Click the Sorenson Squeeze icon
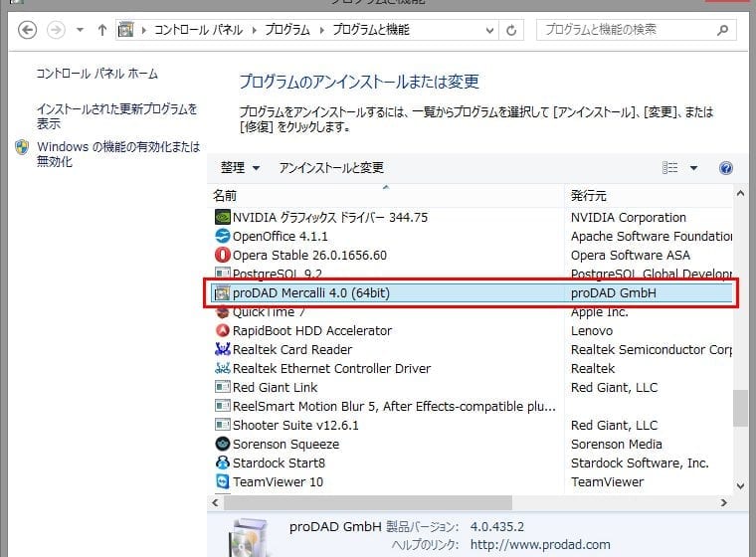The image size is (756, 557). click(x=222, y=444)
